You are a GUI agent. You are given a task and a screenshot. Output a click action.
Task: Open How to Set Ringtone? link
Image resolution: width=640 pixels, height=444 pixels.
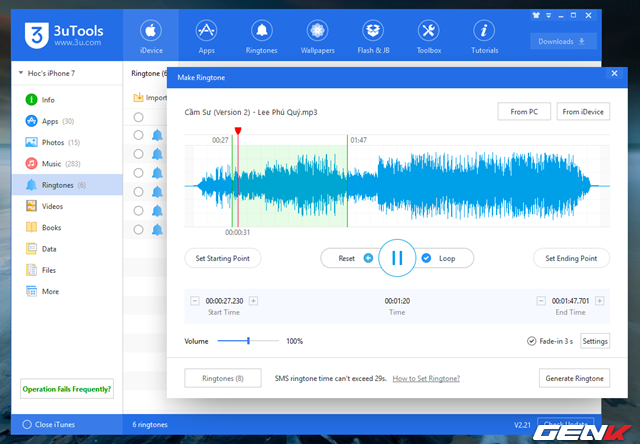(x=426, y=378)
